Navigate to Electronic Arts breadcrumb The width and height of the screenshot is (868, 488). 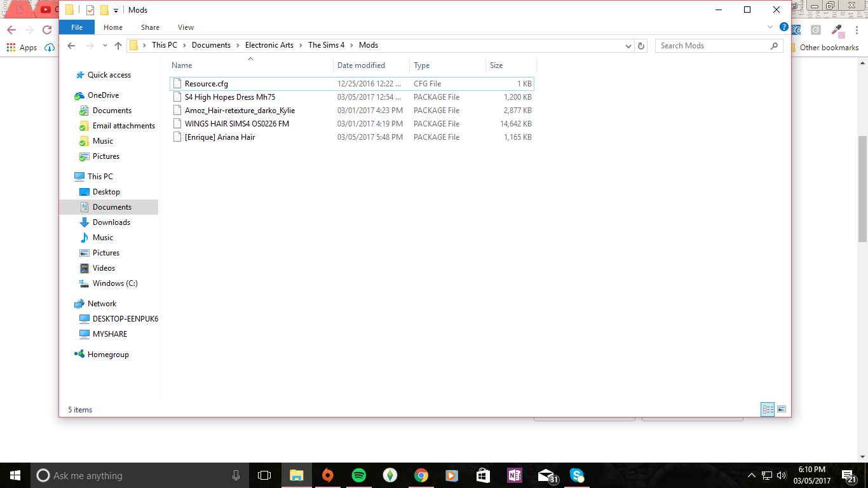(269, 45)
